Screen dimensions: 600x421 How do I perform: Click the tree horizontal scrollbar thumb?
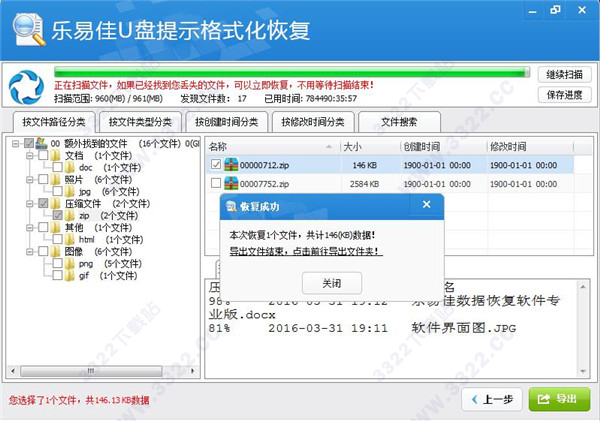[91, 371]
